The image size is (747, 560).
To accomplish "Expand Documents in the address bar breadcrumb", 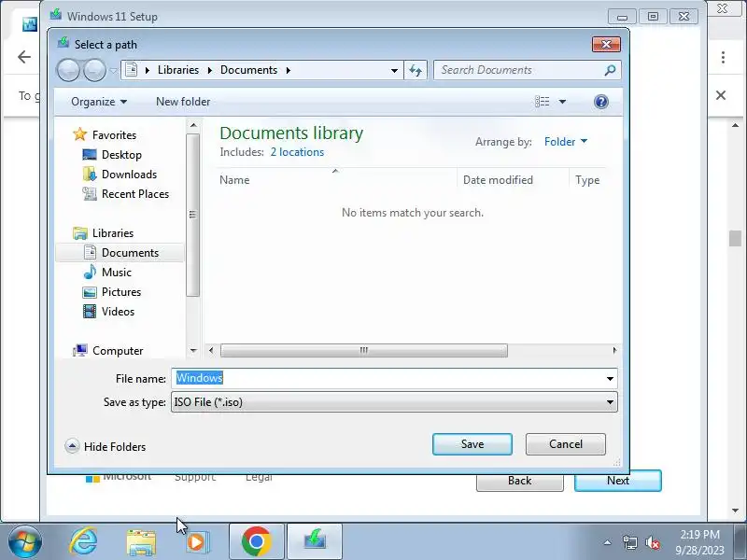I will 289,71.
